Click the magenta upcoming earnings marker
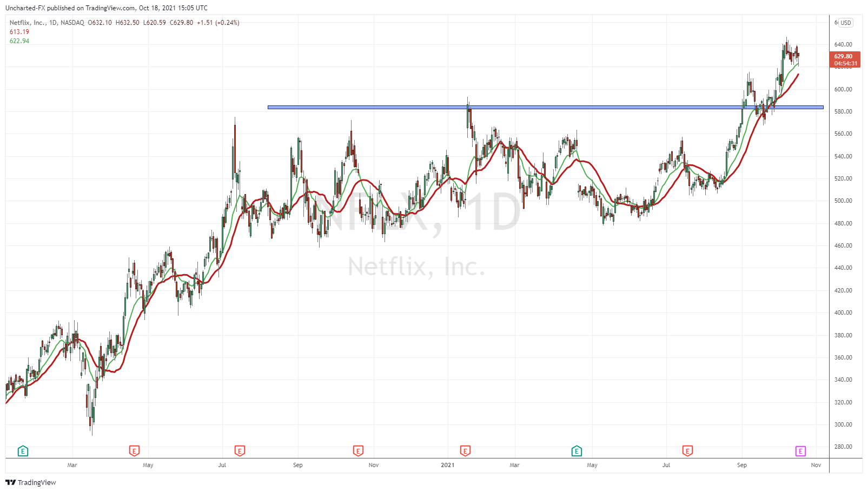The height and width of the screenshot is (492, 868). (800, 451)
